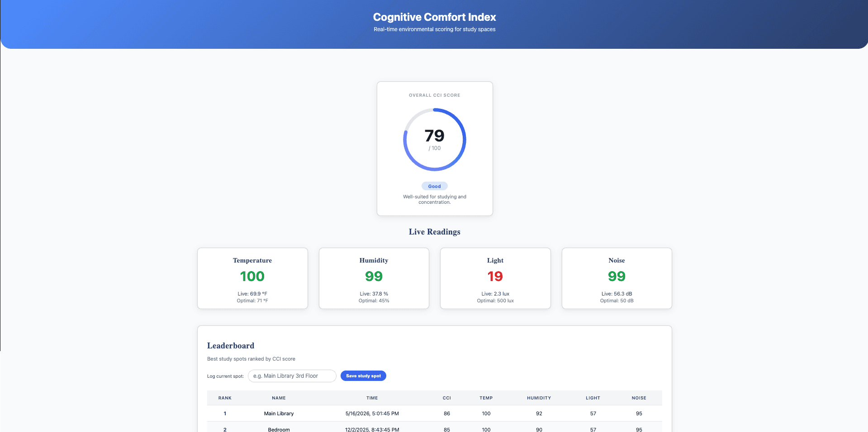The height and width of the screenshot is (432, 868).
Task: Click the Save study spot button
Action: (363, 376)
